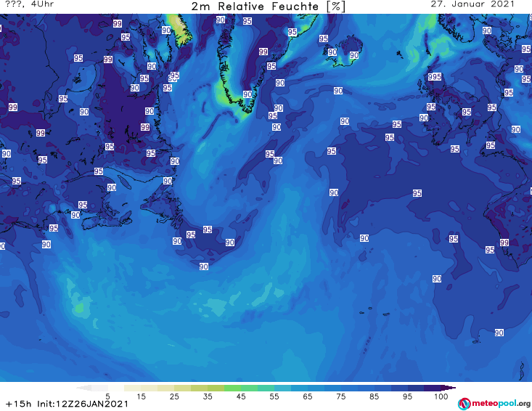Pick the dark purple colorbar swatch just before 100

pos(433,388)
